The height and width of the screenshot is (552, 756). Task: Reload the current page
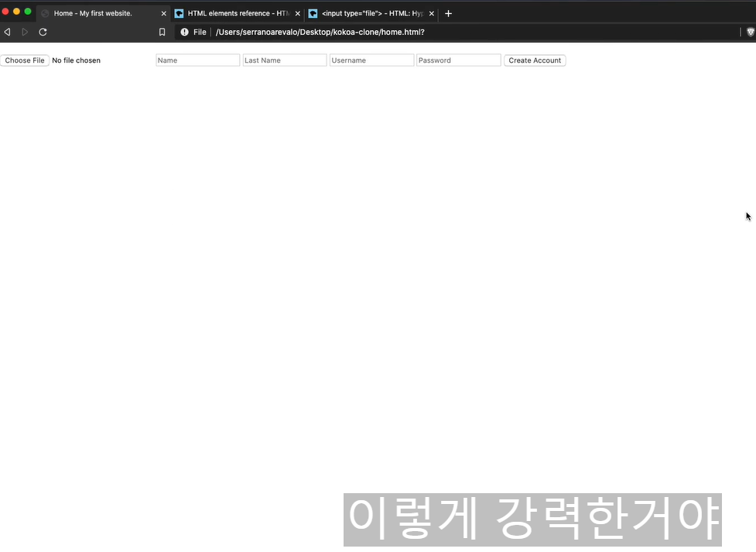coord(43,32)
